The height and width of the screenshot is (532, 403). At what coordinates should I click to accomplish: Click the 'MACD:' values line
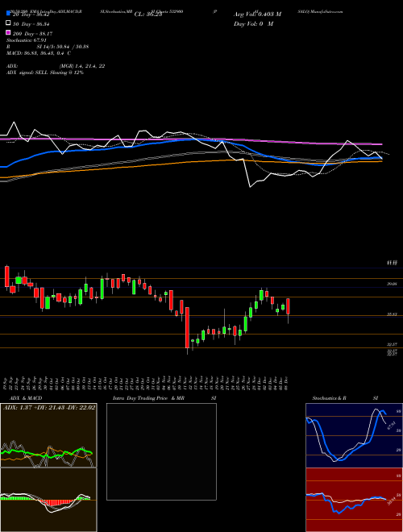pos(39,53)
